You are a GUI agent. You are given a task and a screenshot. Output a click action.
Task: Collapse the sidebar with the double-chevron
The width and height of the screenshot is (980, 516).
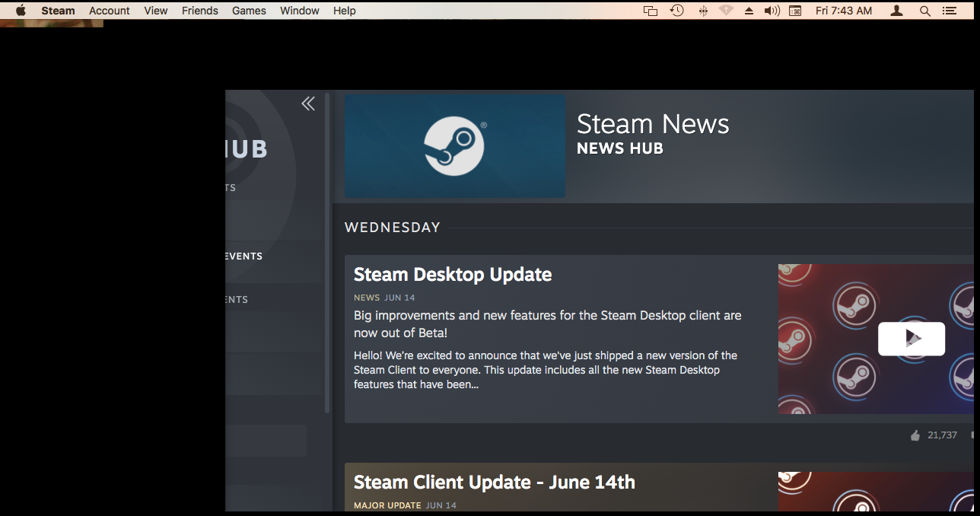(x=308, y=103)
